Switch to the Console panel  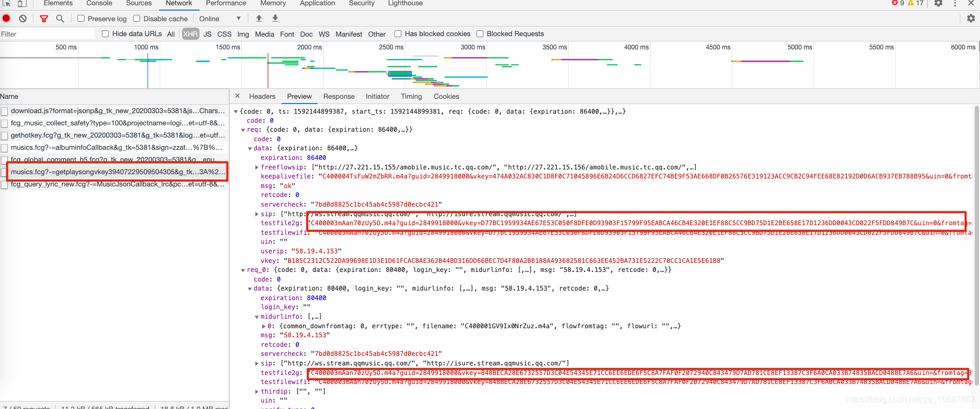(x=99, y=3)
